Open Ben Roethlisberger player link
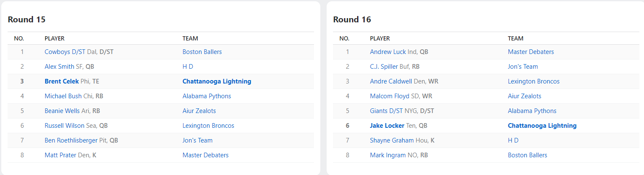 click(70, 140)
